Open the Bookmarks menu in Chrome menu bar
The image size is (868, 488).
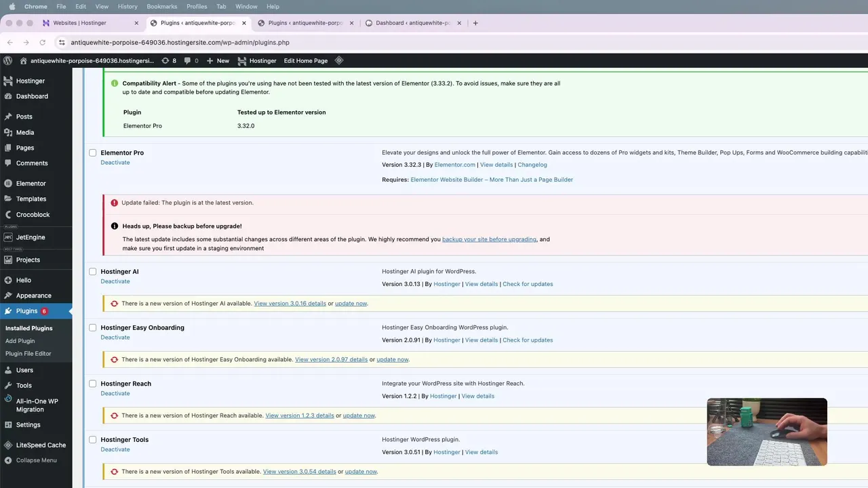[x=161, y=6]
